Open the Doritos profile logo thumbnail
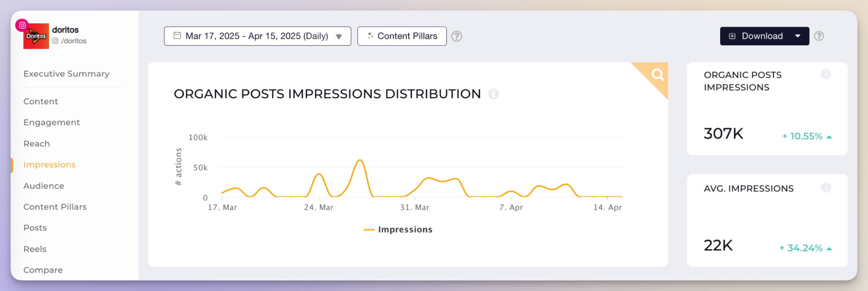868x291 pixels. click(x=36, y=36)
